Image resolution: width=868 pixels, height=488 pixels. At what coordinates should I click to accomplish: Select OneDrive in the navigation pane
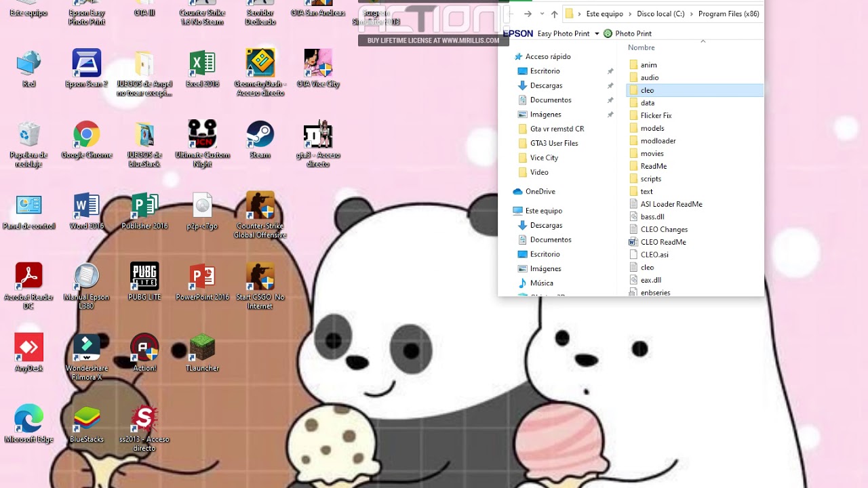[x=540, y=192]
